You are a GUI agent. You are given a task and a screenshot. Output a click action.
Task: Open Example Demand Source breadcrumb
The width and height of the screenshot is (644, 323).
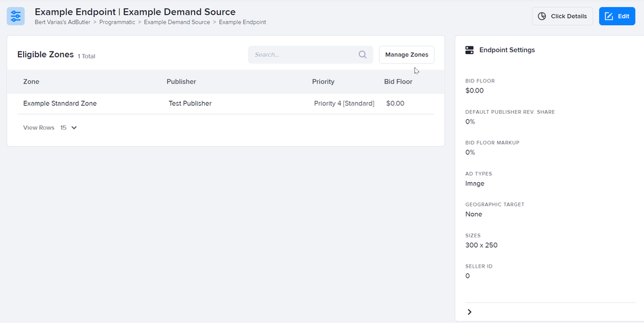[177, 22]
